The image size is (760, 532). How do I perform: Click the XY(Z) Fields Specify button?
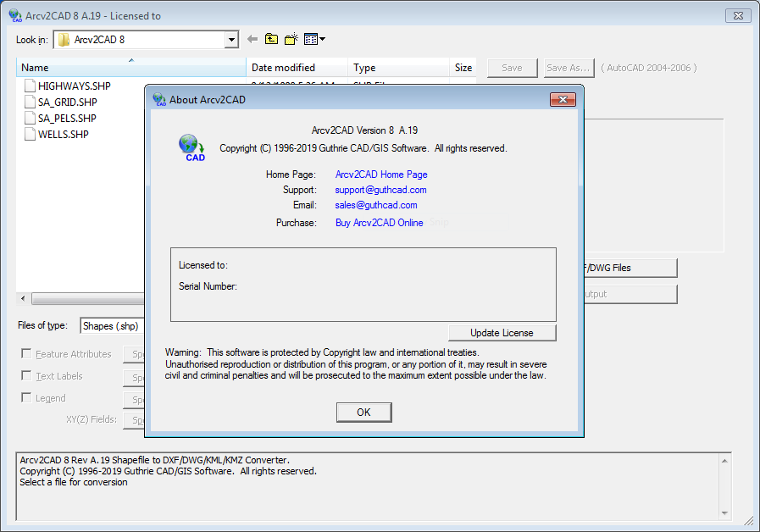coord(134,420)
